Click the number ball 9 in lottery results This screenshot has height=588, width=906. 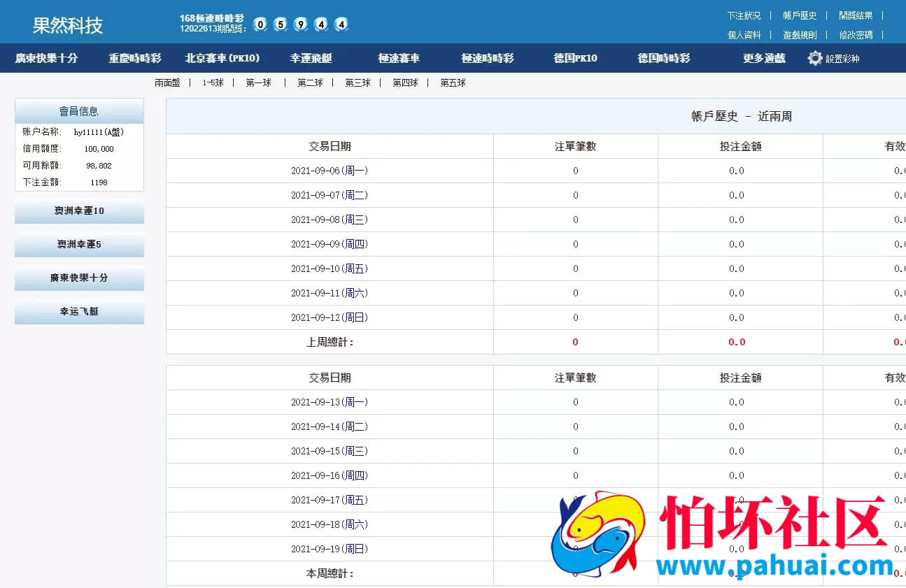pos(300,24)
